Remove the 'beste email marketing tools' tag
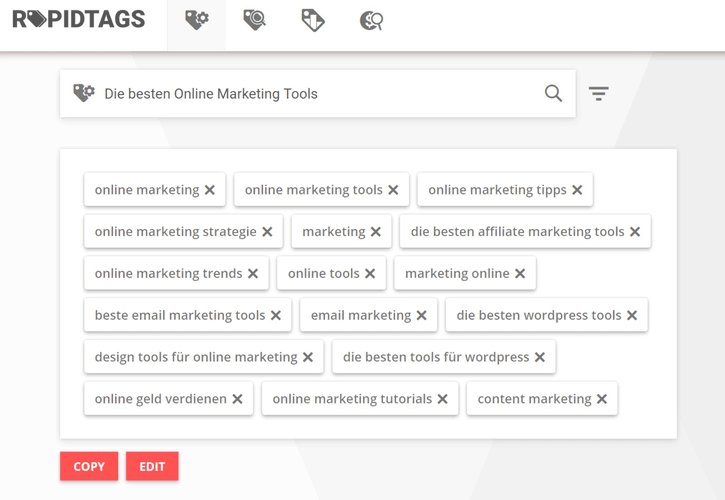Screen dimensions: 725x500 [x=276, y=315]
